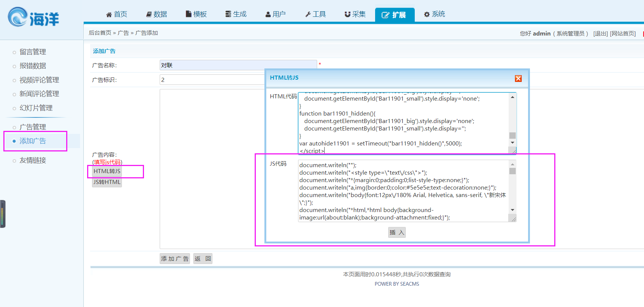Open the 系统 gear settings menu
Viewport: 644px width, 307px height.
click(x=434, y=14)
